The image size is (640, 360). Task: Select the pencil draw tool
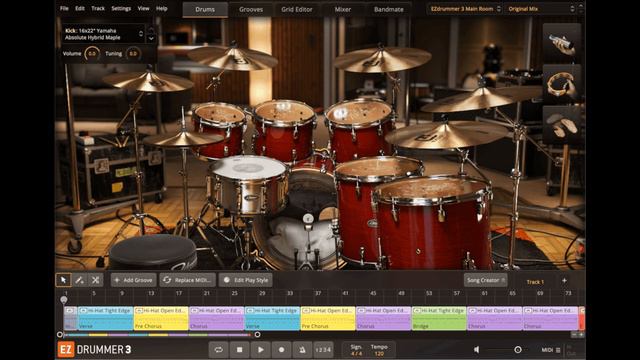(x=79, y=280)
